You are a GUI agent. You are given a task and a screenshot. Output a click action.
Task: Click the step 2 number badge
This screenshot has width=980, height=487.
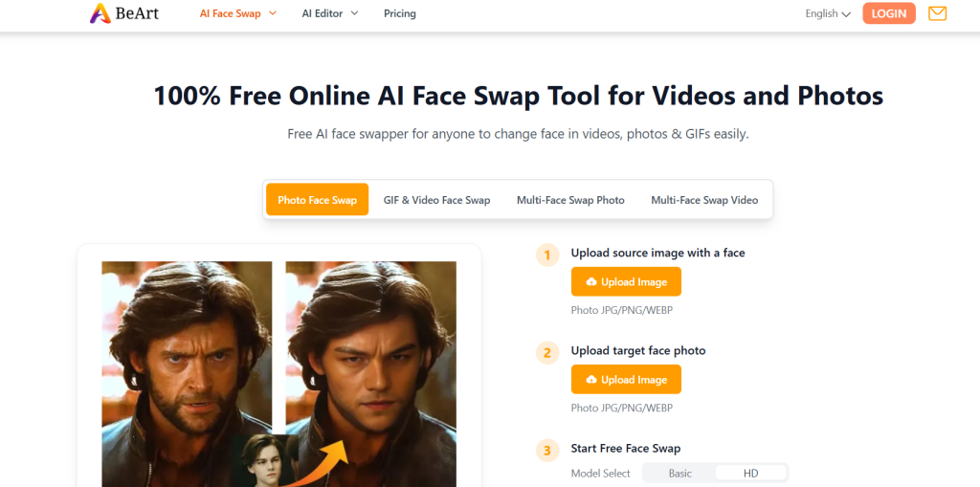pyautogui.click(x=547, y=352)
